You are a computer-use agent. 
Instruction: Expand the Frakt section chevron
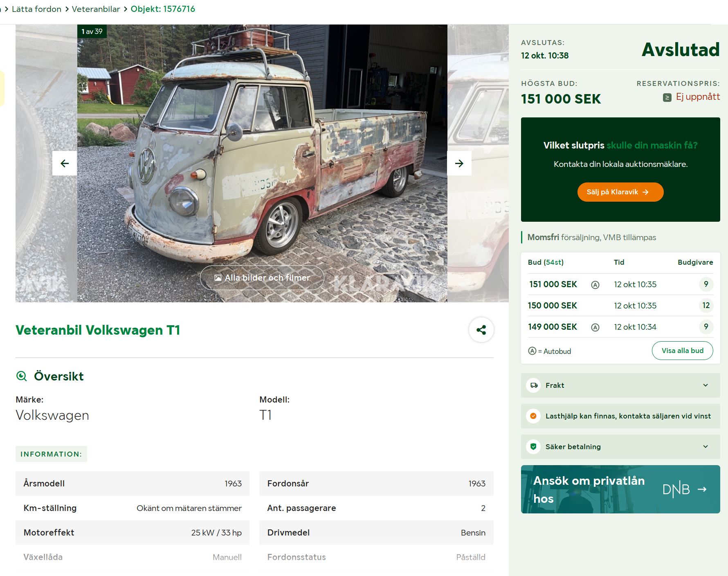coord(705,385)
